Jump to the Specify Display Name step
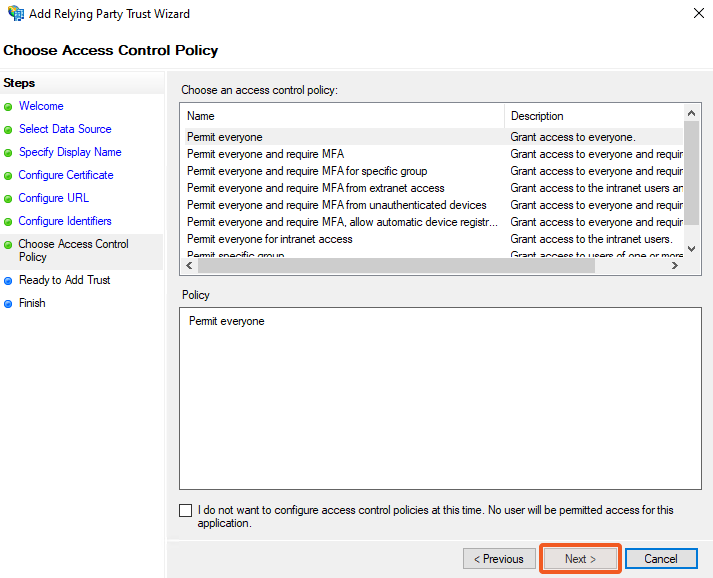 point(70,152)
